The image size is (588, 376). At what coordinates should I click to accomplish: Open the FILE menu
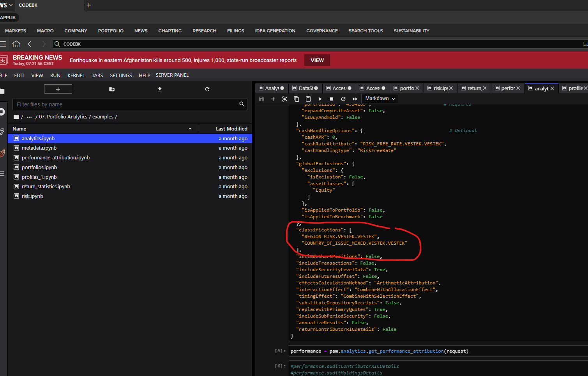(x=3, y=76)
